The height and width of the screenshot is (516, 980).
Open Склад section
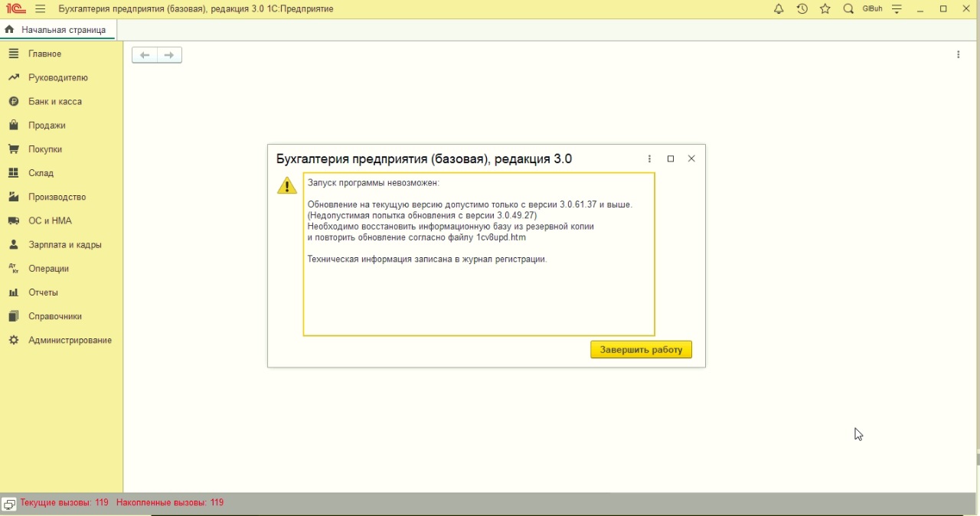point(61,173)
